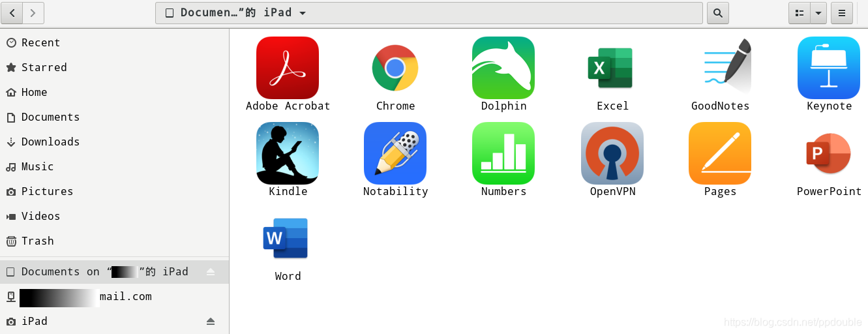The width and height of the screenshot is (868, 334).
Task: Open Recent in the sidebar
Action: point(114,42)
